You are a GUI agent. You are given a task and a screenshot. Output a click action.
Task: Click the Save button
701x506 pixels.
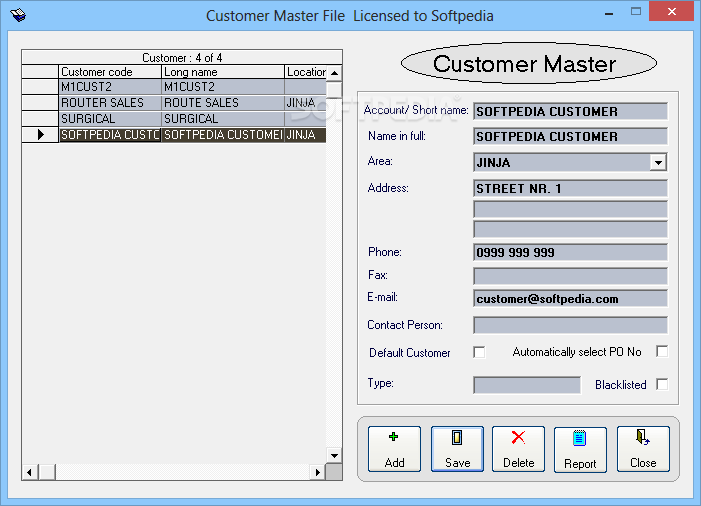pos(457,449)
